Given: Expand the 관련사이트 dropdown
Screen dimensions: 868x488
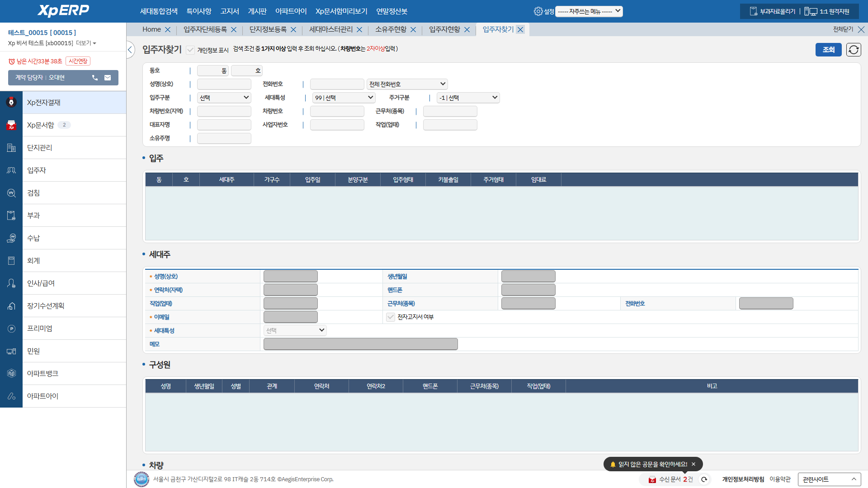Looking at the screenshot, I should 829,479.
